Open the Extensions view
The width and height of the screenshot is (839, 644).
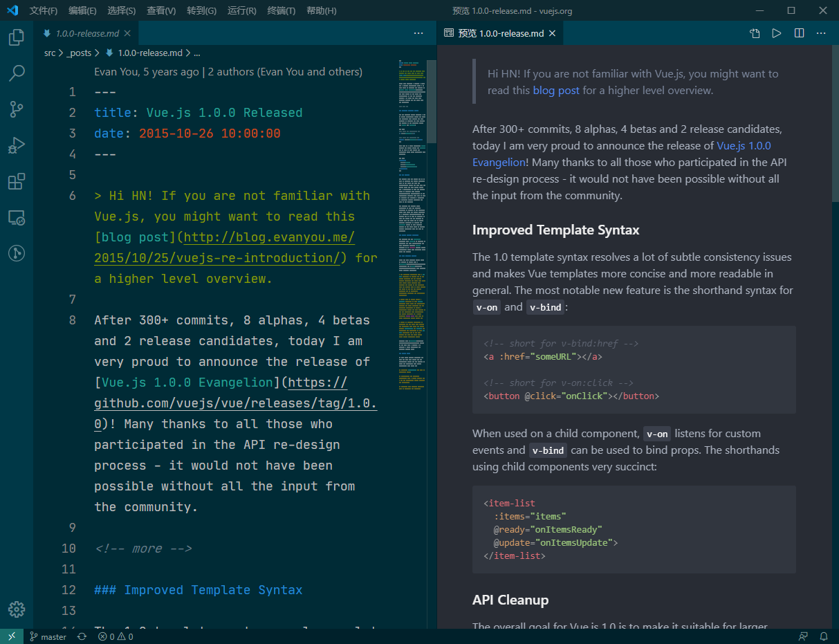17,181
